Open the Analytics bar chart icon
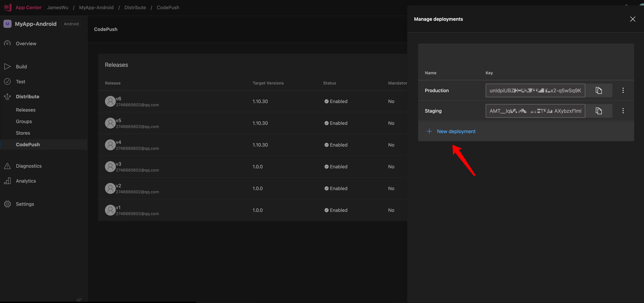Viewport: 644px width, 303px height. pos(7,181)
